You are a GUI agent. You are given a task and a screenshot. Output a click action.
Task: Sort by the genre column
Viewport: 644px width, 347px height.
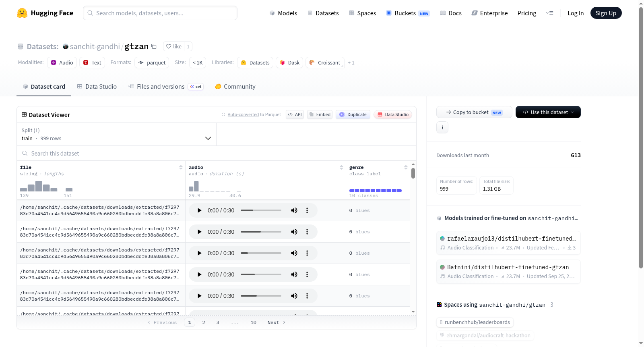(406, 167)
